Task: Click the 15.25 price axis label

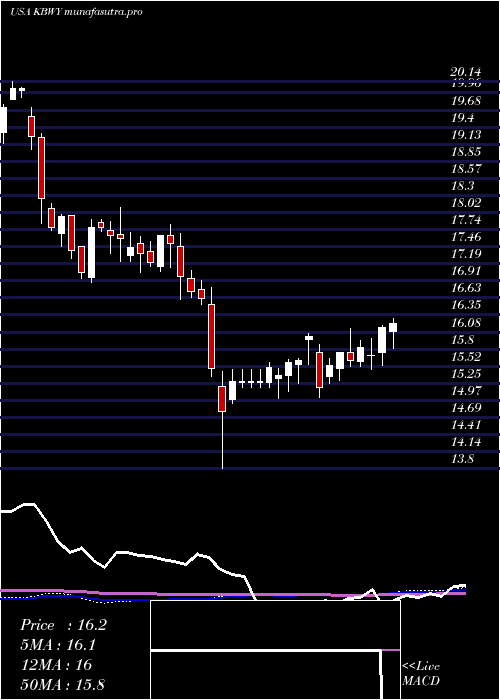Action: [466, 373]
